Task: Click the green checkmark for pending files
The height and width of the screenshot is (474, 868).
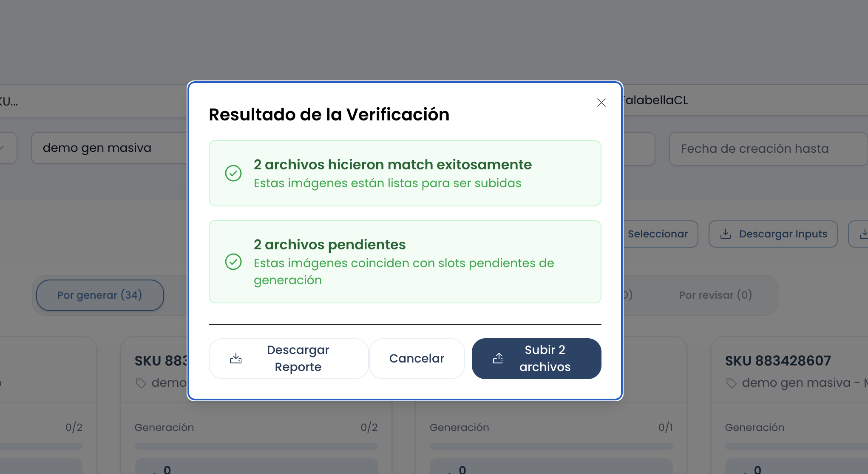Action: pyautogui.click(x=233, y=262)
